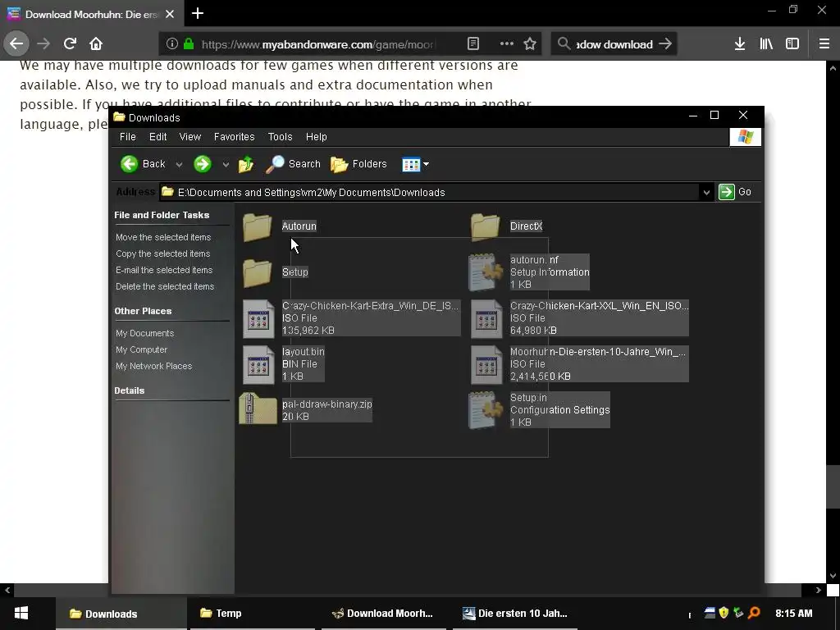Open the File menu
The image size is (840, 630).
pos(127,137)
